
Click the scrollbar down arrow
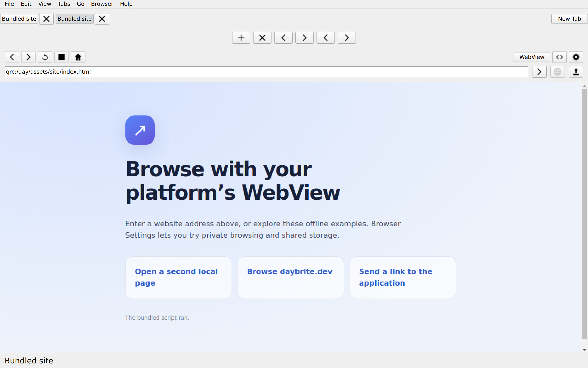(584, 350)
